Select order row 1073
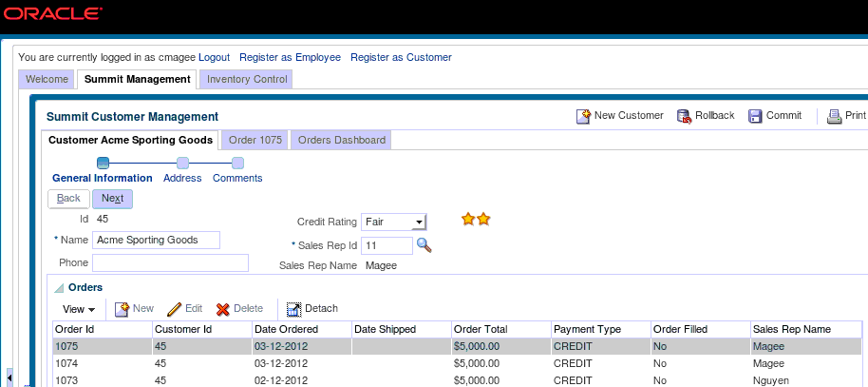This screenshot has height=387, width=868. [x=457, y=380]
